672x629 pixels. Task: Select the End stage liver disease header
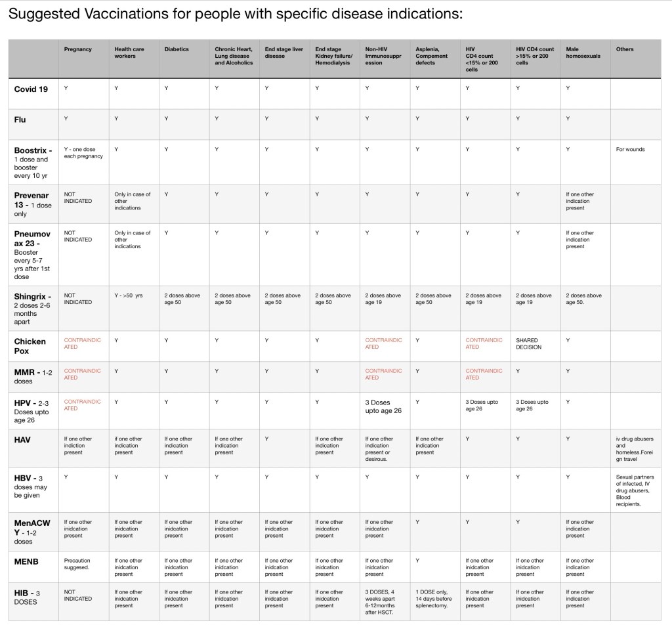279,53
